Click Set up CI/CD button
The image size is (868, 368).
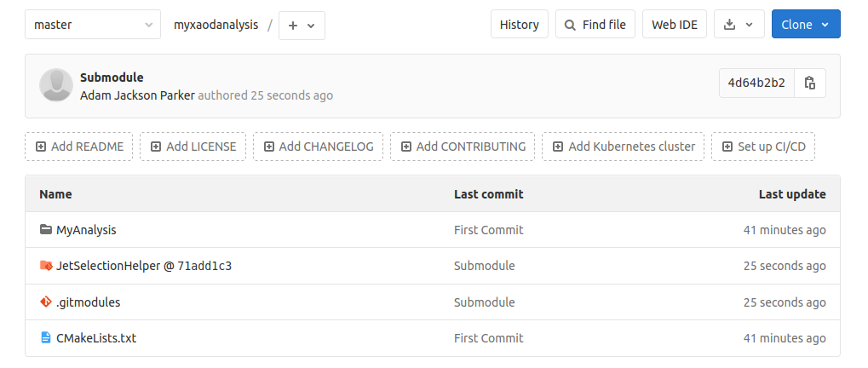coord(763,147)
